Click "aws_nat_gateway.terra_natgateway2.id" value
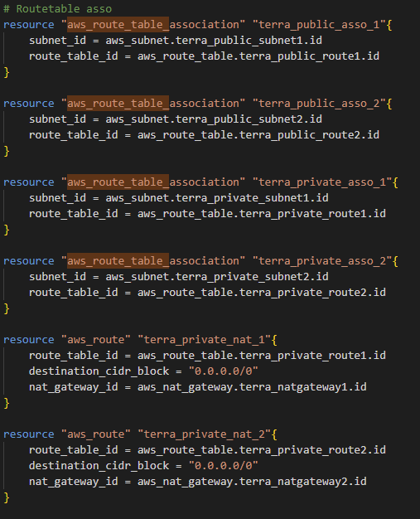Screen dimensions: 420x519 point(252,482)
